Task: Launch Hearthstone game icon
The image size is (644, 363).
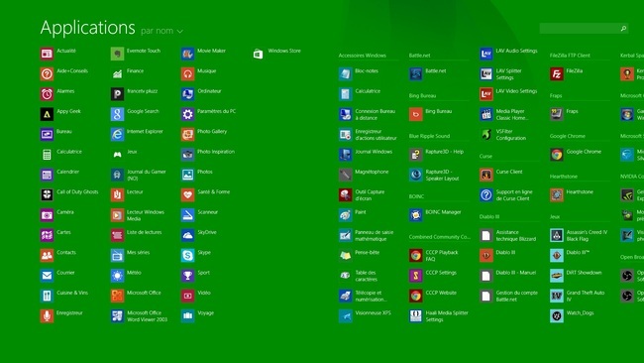Action: (x=557, y=194)
